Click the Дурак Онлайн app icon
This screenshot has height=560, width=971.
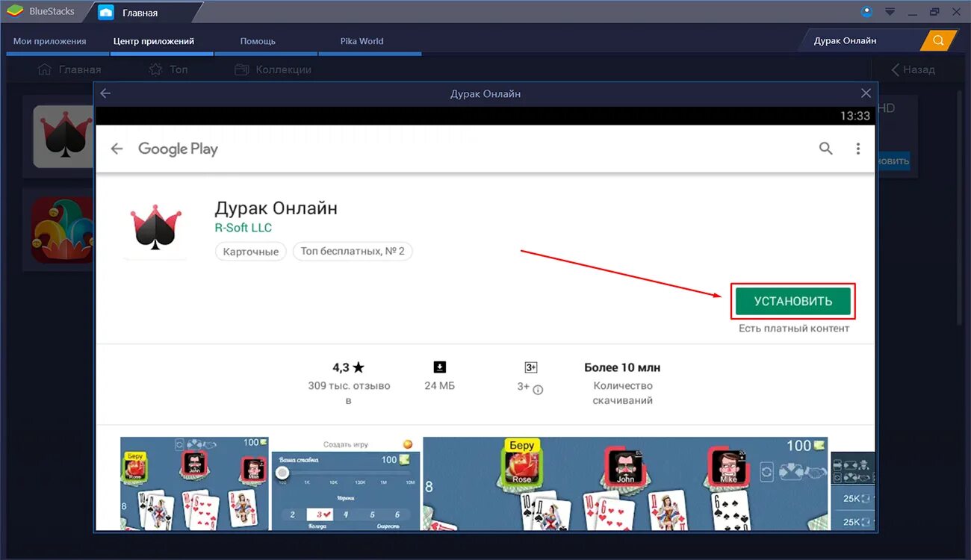click(156, 228)
